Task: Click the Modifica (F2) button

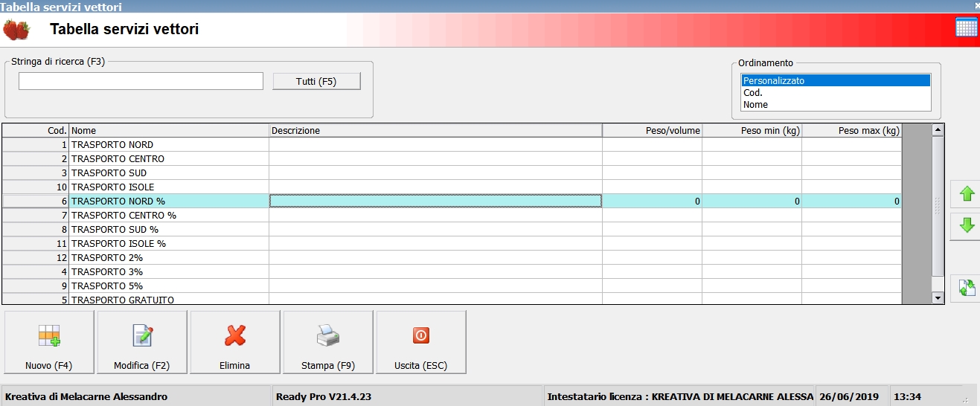Action: point(142,342)
